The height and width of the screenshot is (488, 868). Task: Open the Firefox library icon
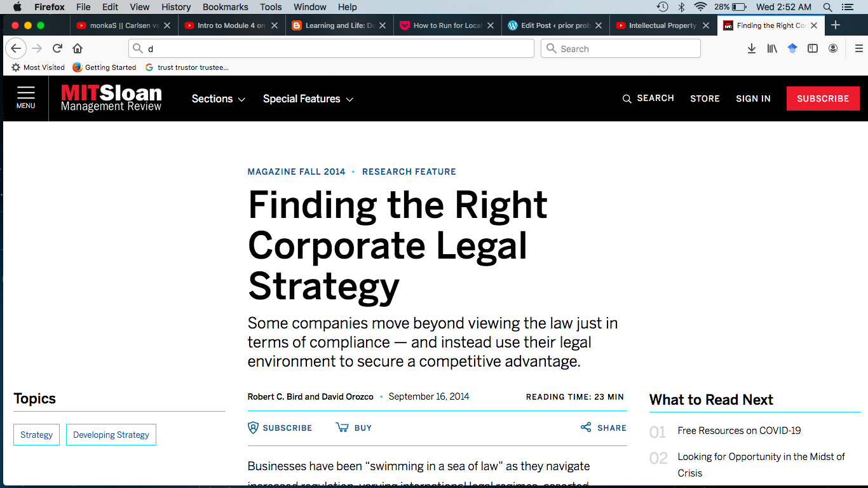pyautogui.click(x=772, y=49)
